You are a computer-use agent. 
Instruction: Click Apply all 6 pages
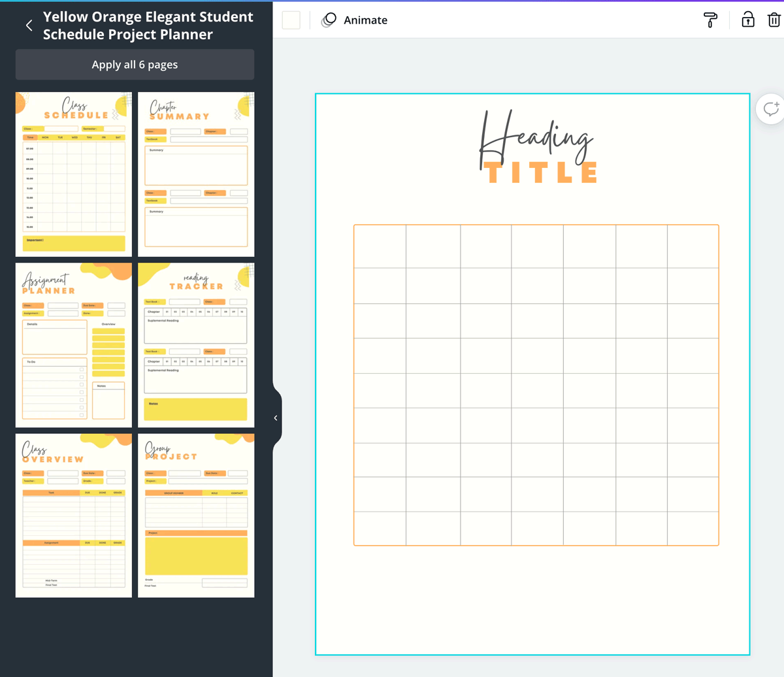[x=135, y=64]
